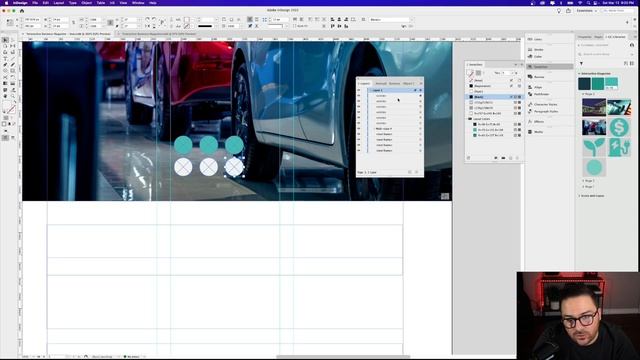The image size is (640, 360).
Task: Click dollar sign icon thumbnail in library
Action: click(x=619, y=127)
